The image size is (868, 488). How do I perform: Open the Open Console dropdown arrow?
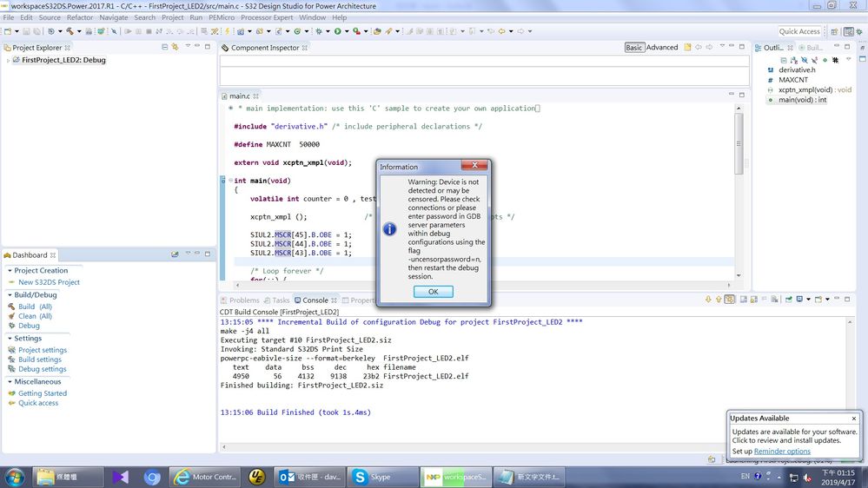click(827, 300)
